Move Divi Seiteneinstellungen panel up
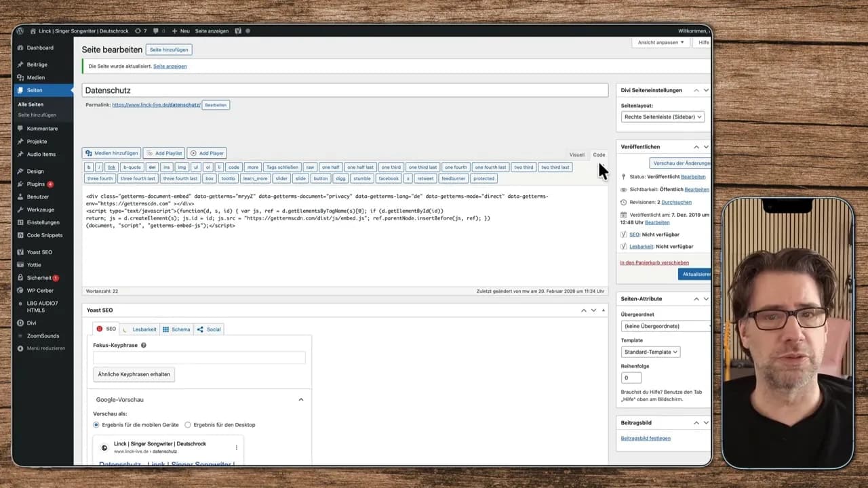Viewport: 868px width, 488px height. point(696,90)
